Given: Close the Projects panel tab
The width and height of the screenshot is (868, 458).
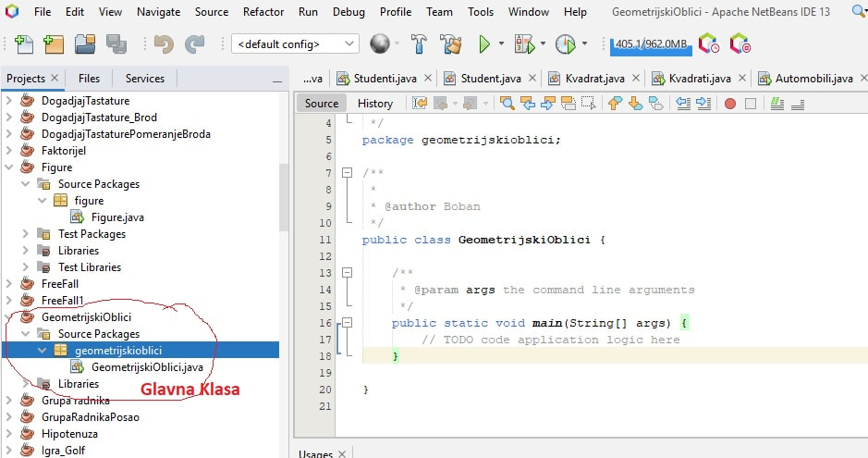Looking at the screenshot, I should click(x=55, y=78).
